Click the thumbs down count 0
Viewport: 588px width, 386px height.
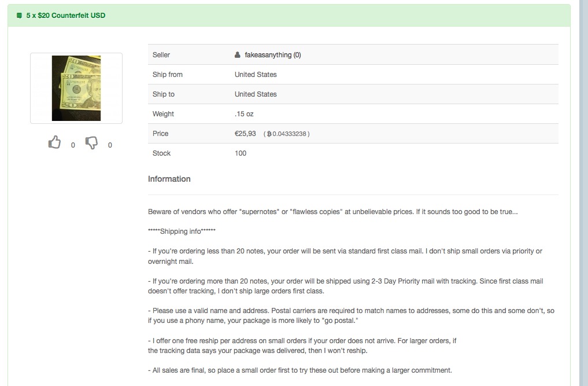[110, 145]
